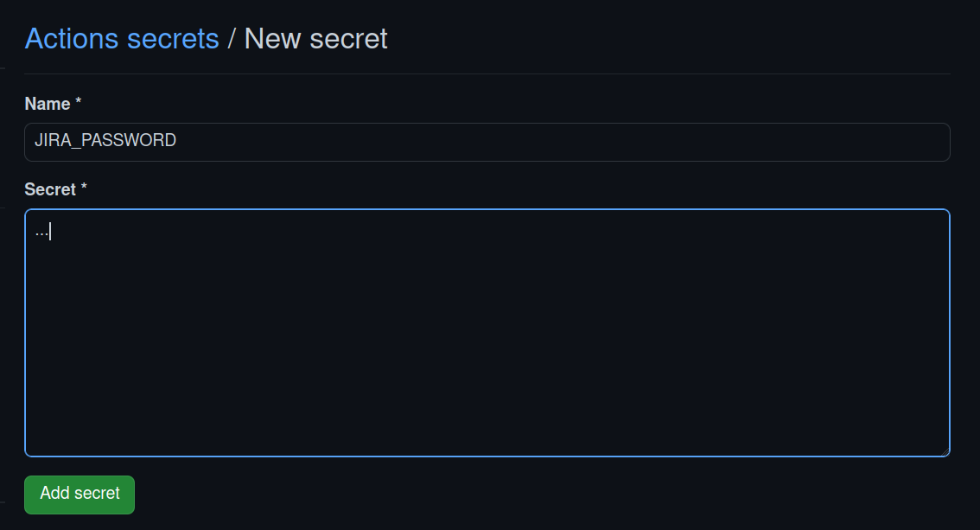Focus the Name input field
The height and width of the screenshot is (530, 980).
(487, 142)
